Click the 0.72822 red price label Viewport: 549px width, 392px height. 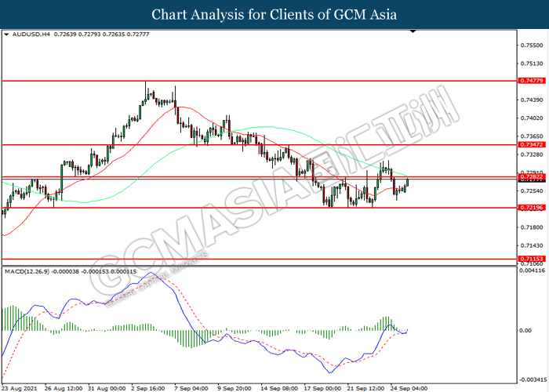[x=532, y=176]
